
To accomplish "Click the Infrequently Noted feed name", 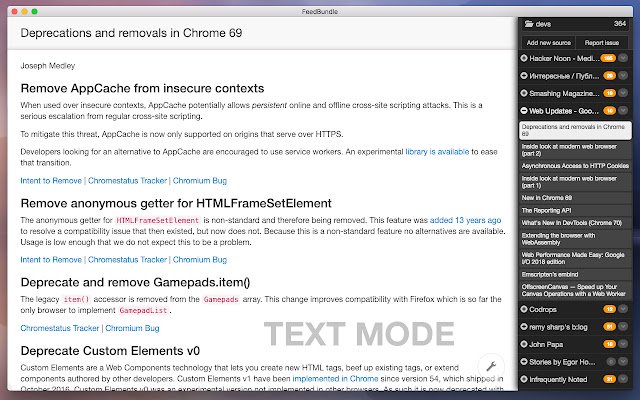I will [x=558, y=380].
